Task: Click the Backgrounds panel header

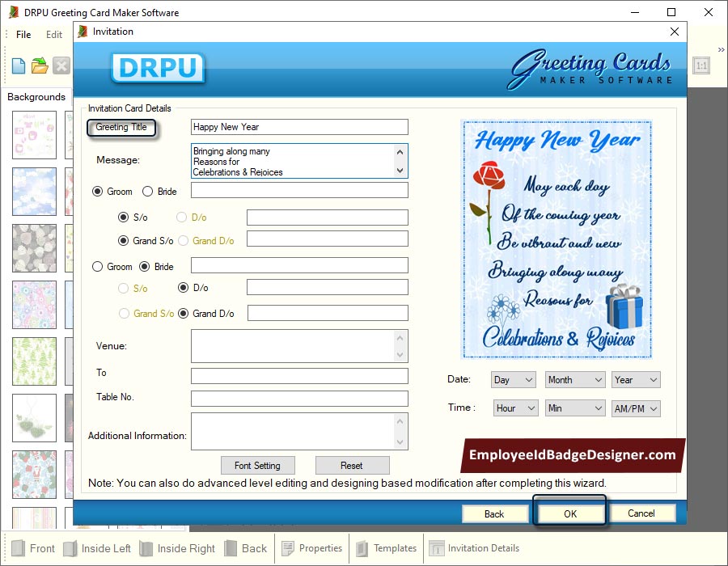Action: coord(36,97)
